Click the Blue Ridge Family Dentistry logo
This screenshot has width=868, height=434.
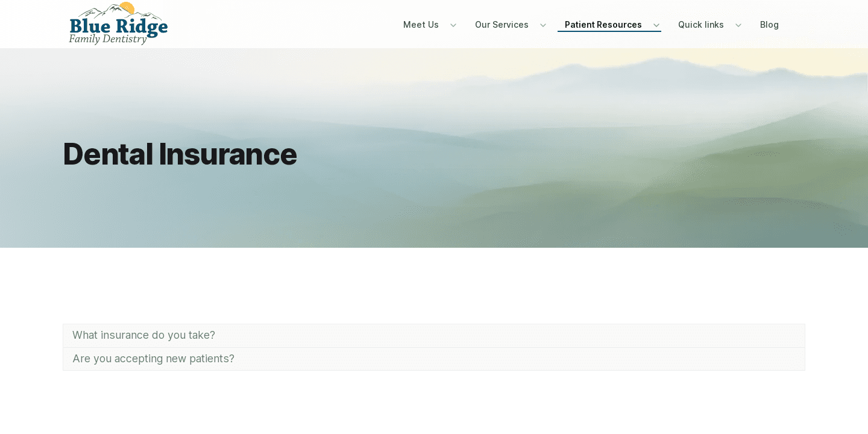[118, 24]
